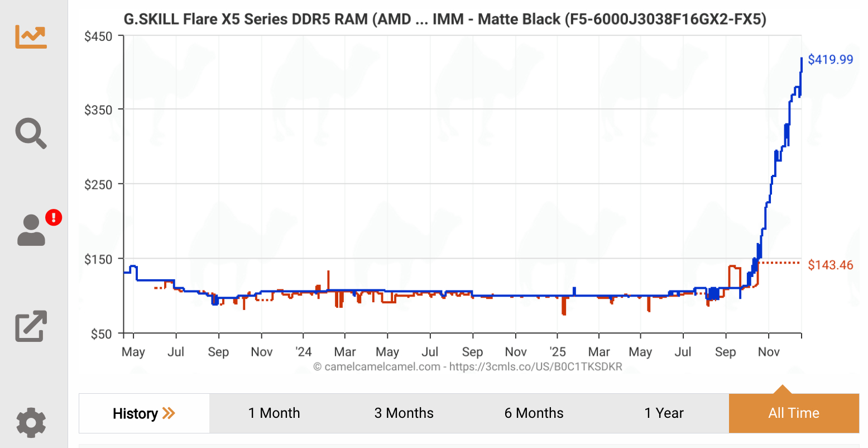Image resolution: width=868 pixels, height=448 pixels.
Task: Select the 6 Months range
Action: click(x=534, y=413)
